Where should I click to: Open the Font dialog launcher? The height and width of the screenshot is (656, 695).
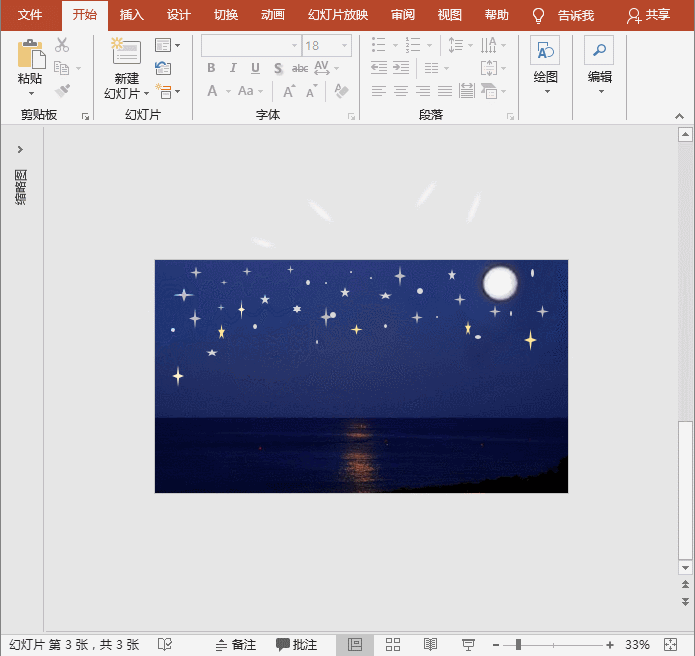(351, 116)
